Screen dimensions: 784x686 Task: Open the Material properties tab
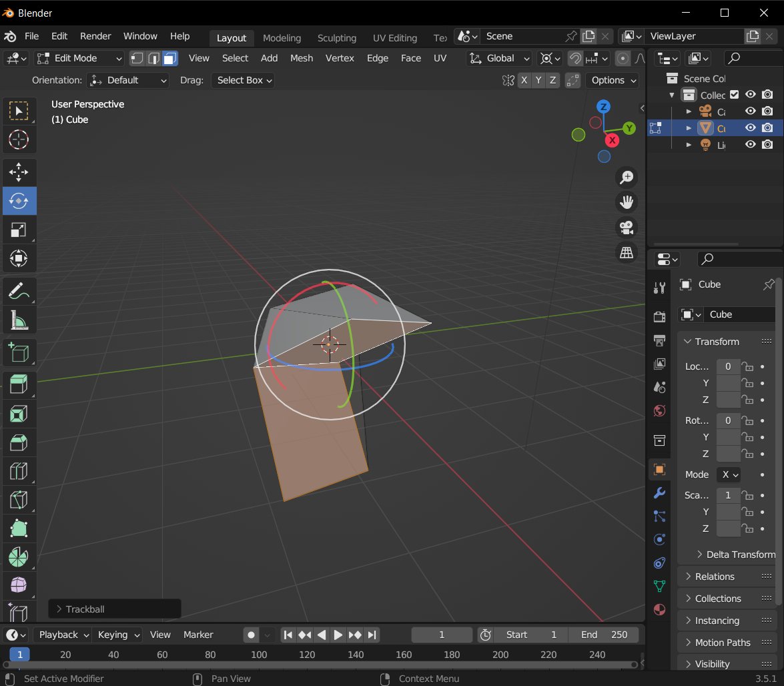pyautogui.click(x=659, y=609)
